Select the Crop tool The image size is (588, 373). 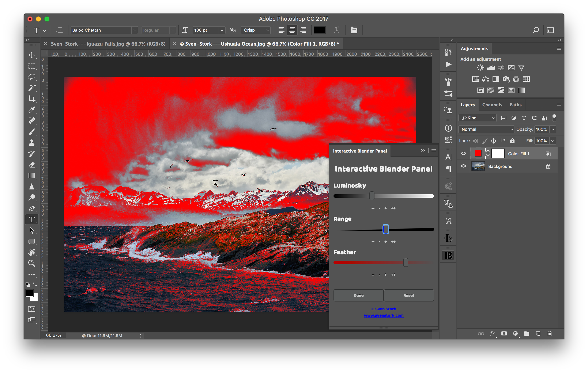pos(31,99)
